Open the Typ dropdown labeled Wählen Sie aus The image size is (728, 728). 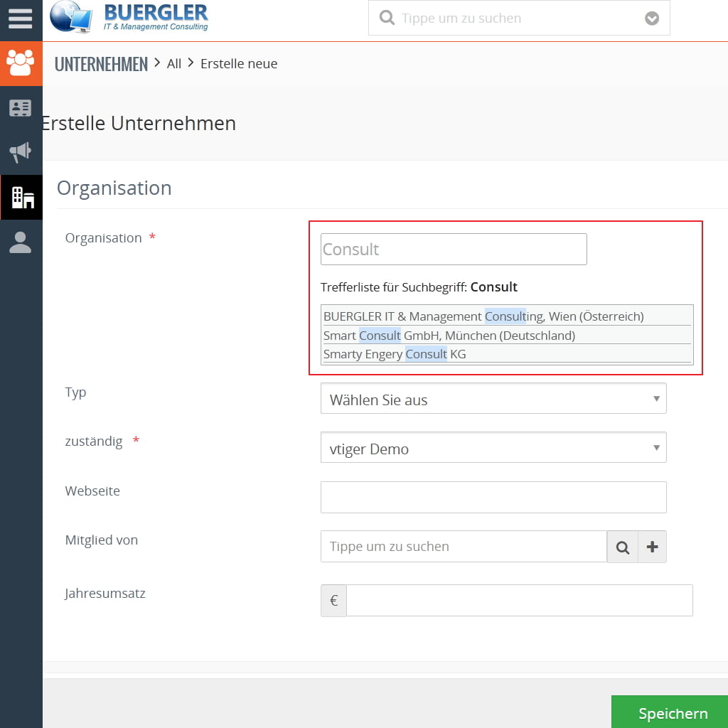tap(493, 398)
